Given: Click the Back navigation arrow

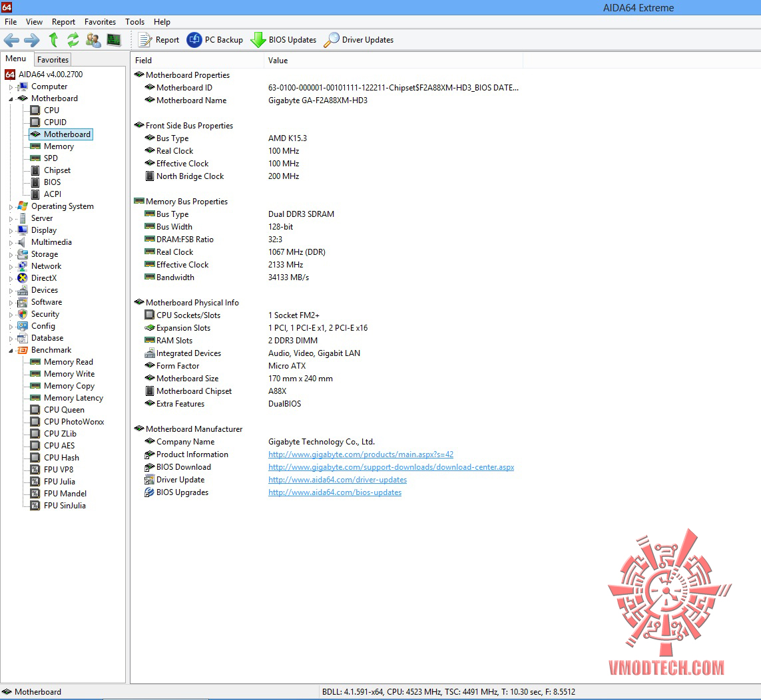Looking at the screenshot, I should coord(11,40).
